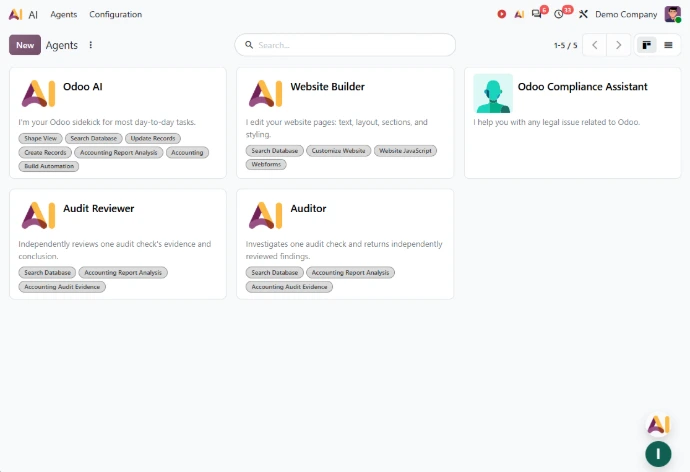Image resolution: width=690 pixels, height=472 pixels.
Task: Click the legal issue description text
Action: point(557,122)
